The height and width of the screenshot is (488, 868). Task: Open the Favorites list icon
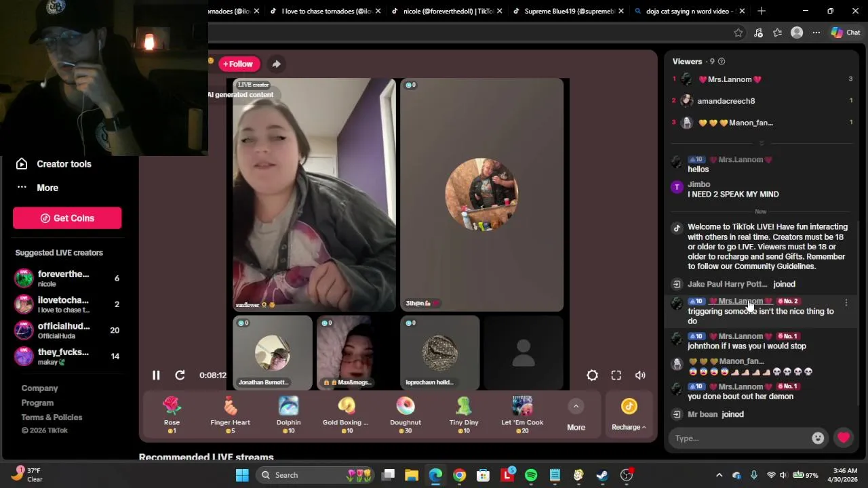coord(778,33)
